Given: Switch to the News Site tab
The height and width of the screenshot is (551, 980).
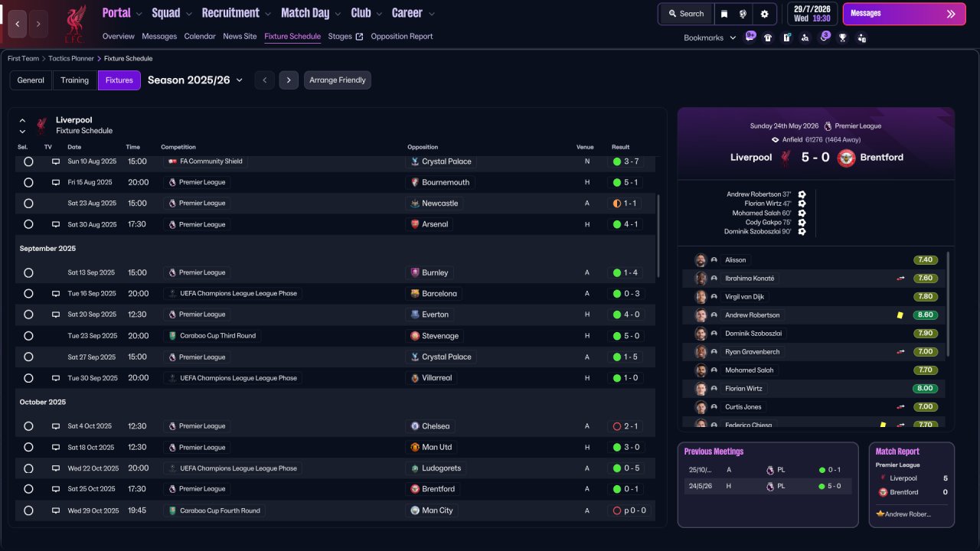Looking at the screenshot, I should (240, 36).
